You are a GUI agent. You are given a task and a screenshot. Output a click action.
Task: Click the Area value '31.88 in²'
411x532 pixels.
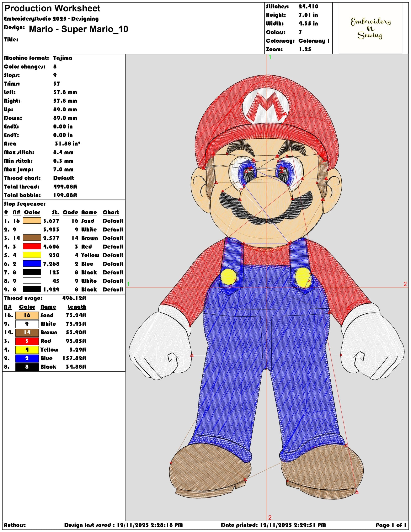(68, 144)
